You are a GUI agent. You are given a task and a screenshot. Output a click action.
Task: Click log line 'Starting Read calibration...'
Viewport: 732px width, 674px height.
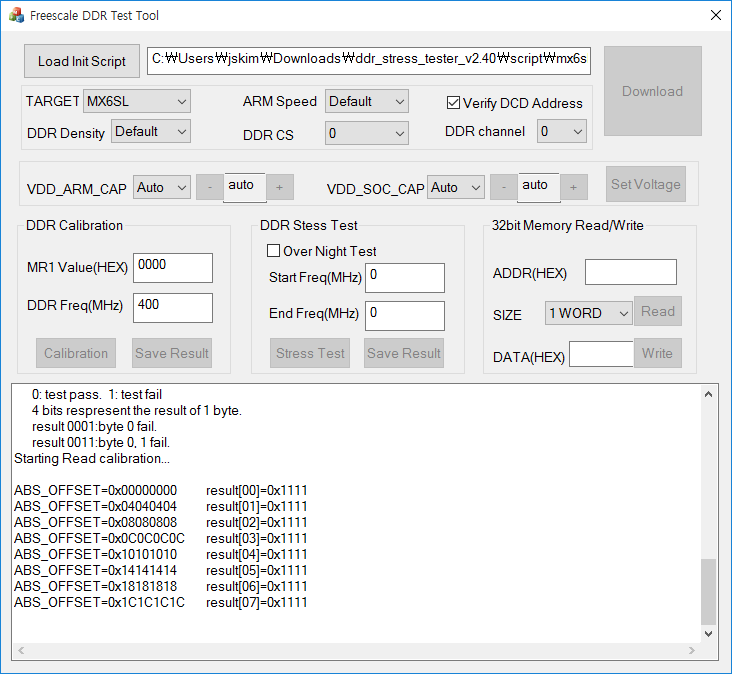tap(92, 459)
